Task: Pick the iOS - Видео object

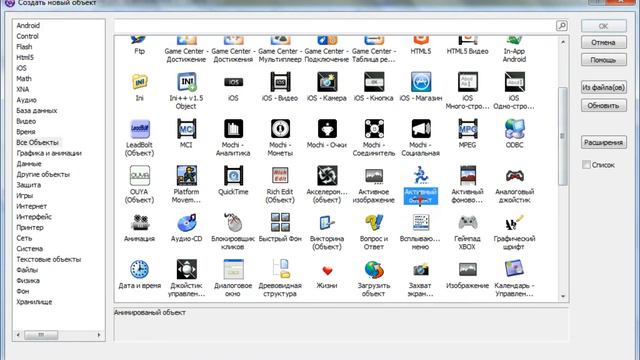Action: tap(280, 82)
